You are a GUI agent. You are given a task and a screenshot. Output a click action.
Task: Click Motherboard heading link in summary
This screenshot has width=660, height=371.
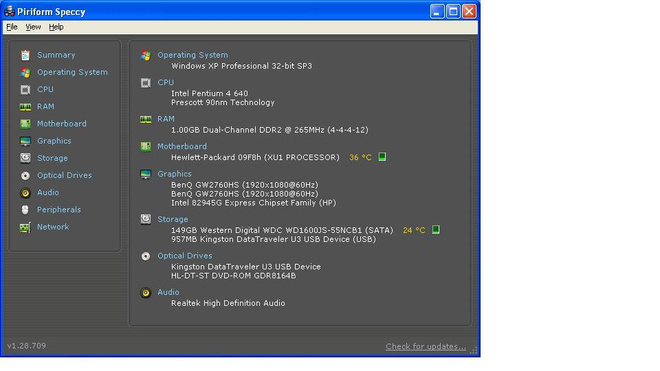(182, 147)
